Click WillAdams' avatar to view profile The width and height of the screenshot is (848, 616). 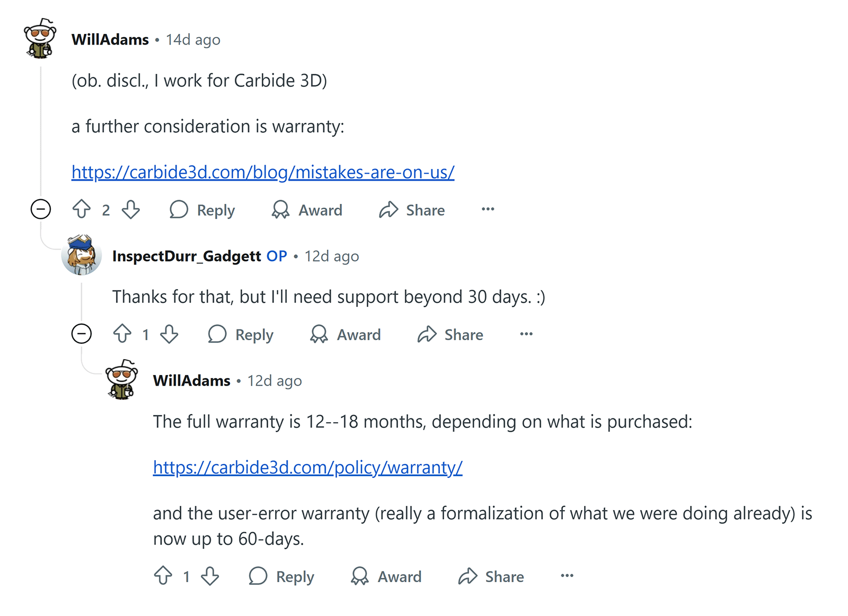[39, 39]
